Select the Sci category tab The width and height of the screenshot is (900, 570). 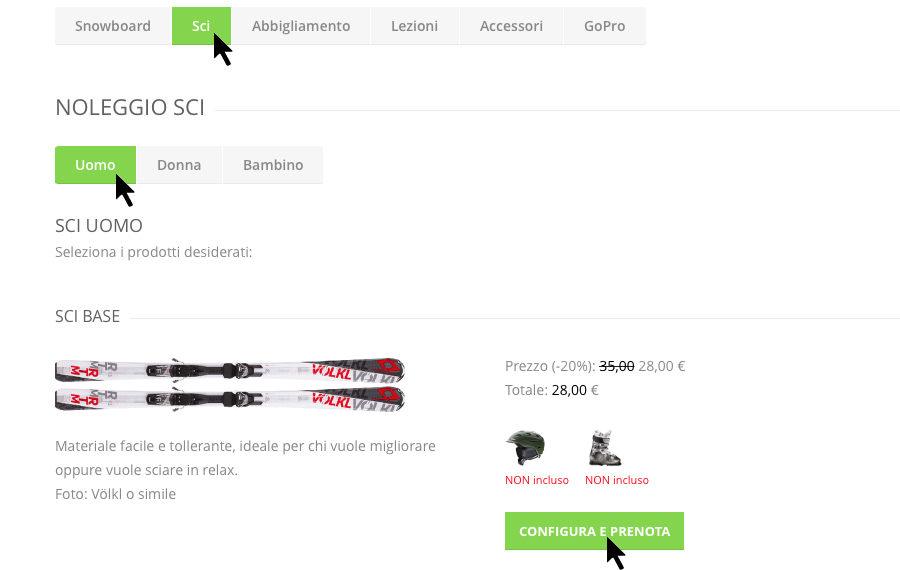(x=201, y=26)
